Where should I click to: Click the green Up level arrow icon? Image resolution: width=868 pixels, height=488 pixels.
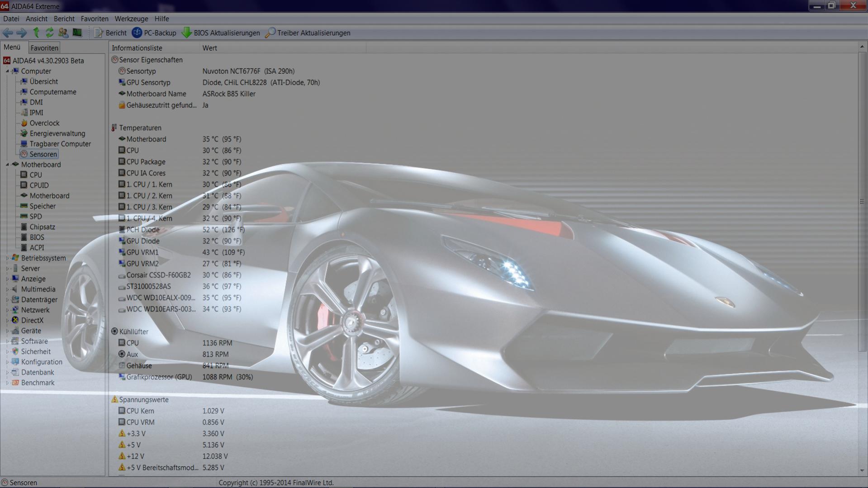(36, 33)
